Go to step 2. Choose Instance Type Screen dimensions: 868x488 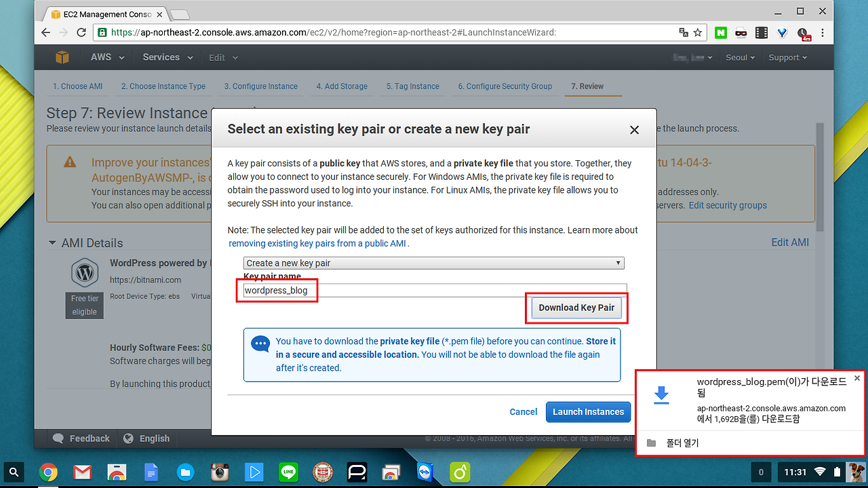163,86
